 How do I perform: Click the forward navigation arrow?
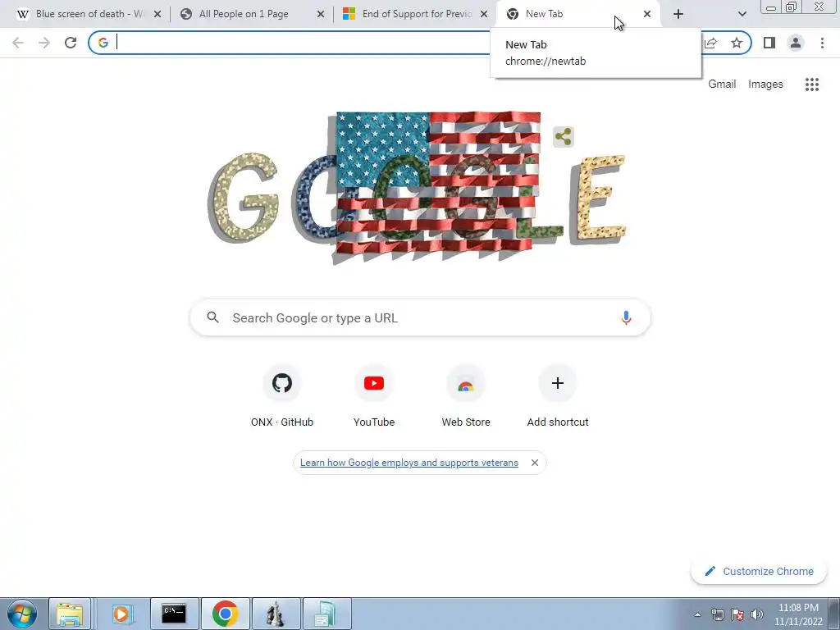[x=44, y=43]
